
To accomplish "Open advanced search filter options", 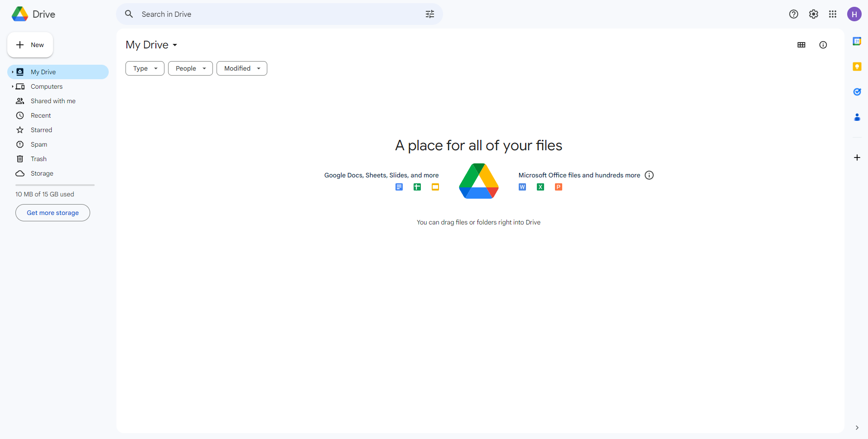I will click(430, 14).
